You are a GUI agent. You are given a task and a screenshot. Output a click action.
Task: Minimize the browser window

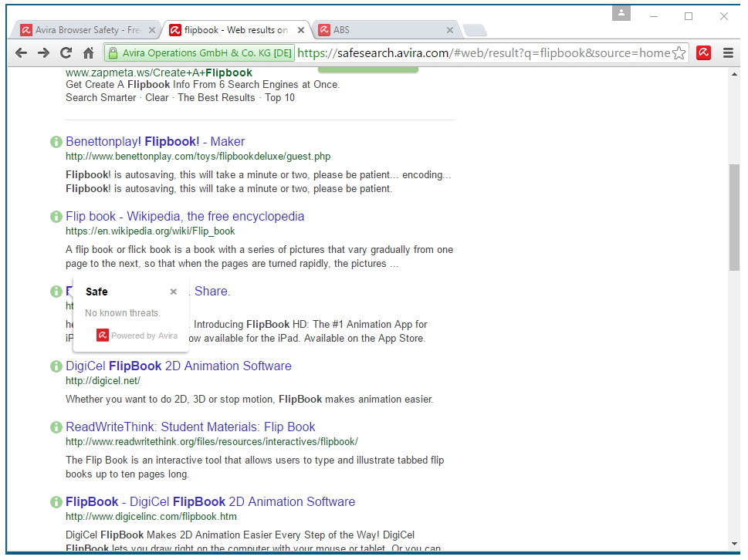coord(654,16)
